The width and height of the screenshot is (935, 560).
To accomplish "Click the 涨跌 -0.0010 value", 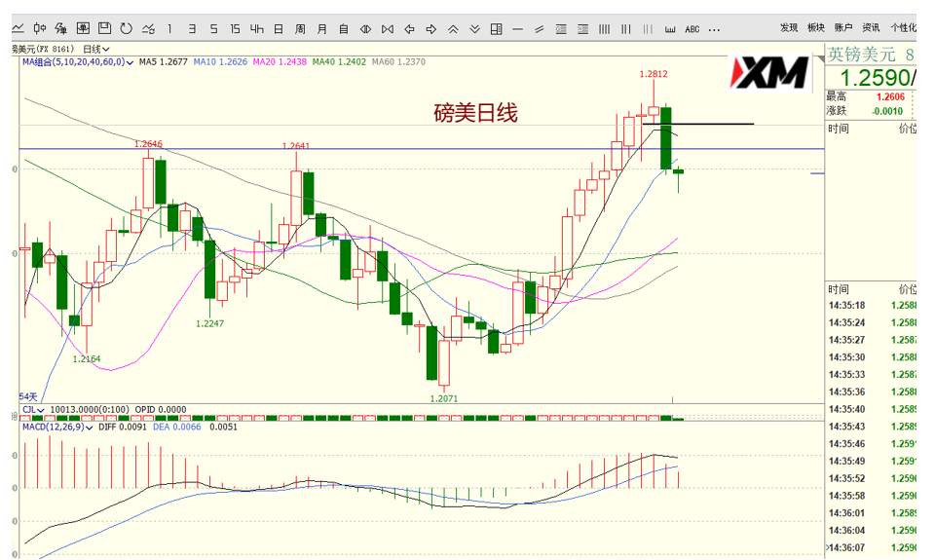I will click(x=886, y=111).
